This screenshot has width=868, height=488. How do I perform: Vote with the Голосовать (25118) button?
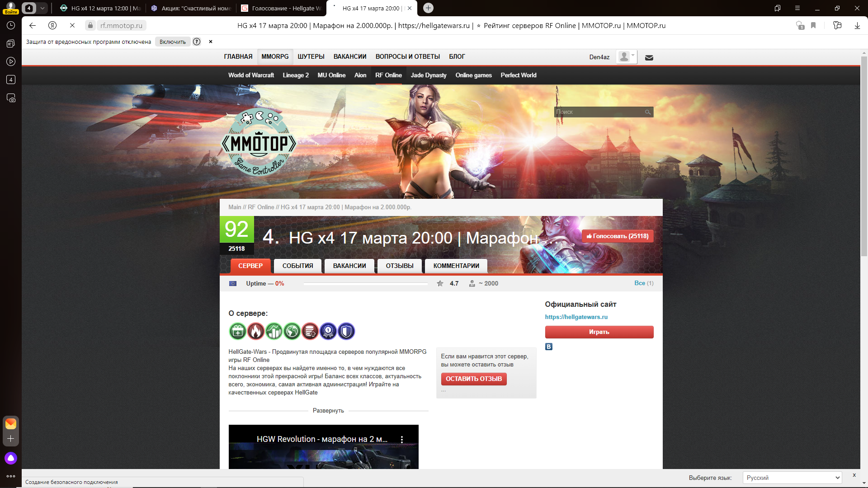click(x=618, y=236)
